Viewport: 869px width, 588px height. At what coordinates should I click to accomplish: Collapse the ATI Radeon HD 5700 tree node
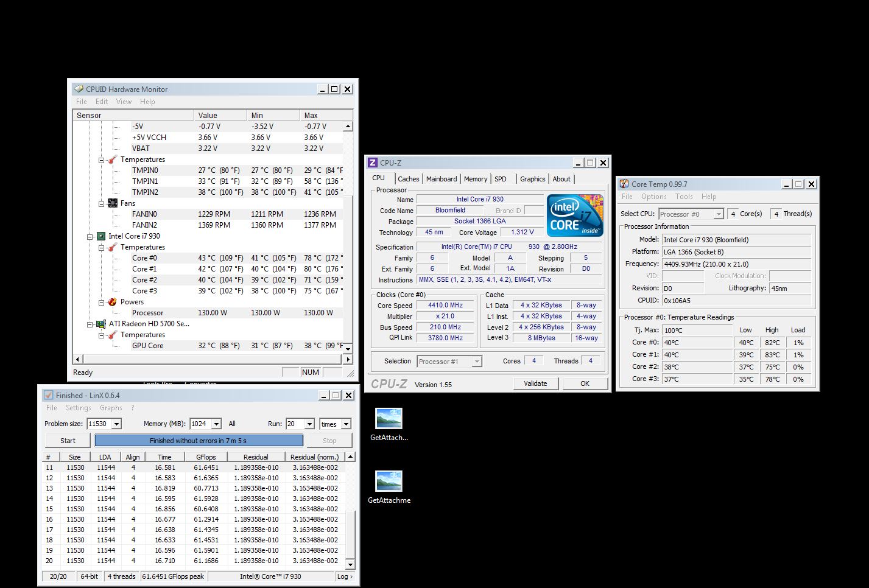[90, 324]
